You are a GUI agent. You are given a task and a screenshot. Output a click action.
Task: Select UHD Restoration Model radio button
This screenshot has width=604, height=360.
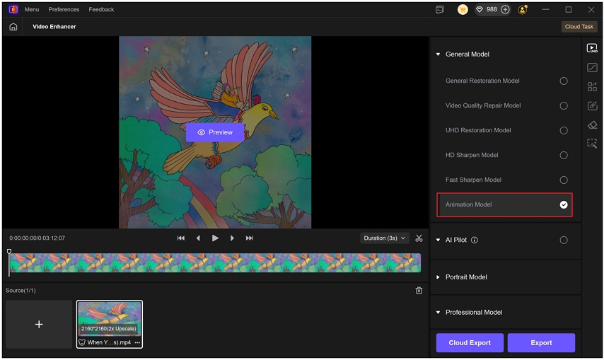pyautogui.click(x=564, y=131)
